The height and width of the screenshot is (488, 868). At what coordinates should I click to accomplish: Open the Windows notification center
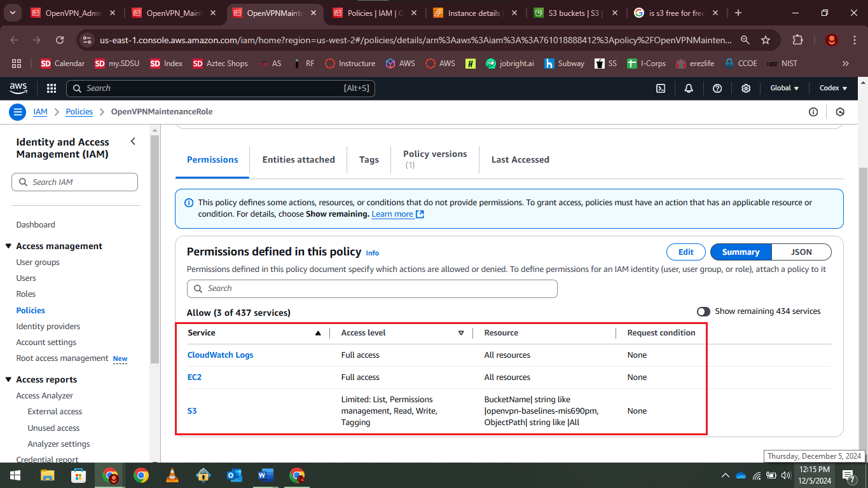tap(848, 475)
